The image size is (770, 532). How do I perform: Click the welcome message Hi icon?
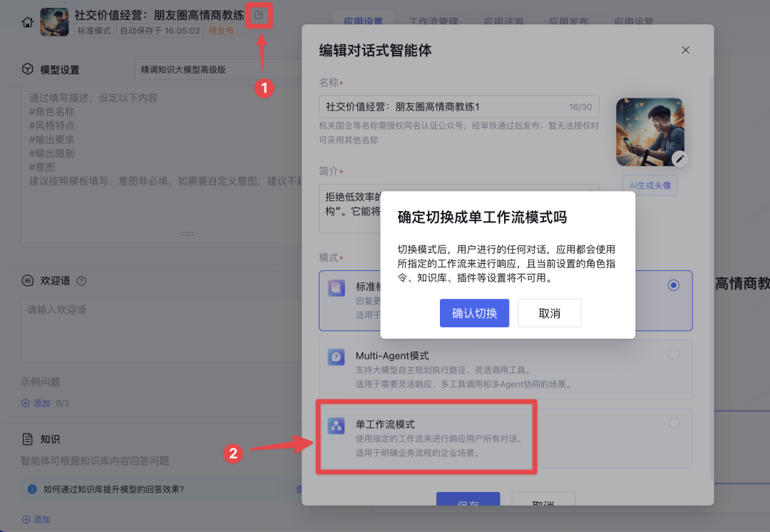[x=28, y=280]
